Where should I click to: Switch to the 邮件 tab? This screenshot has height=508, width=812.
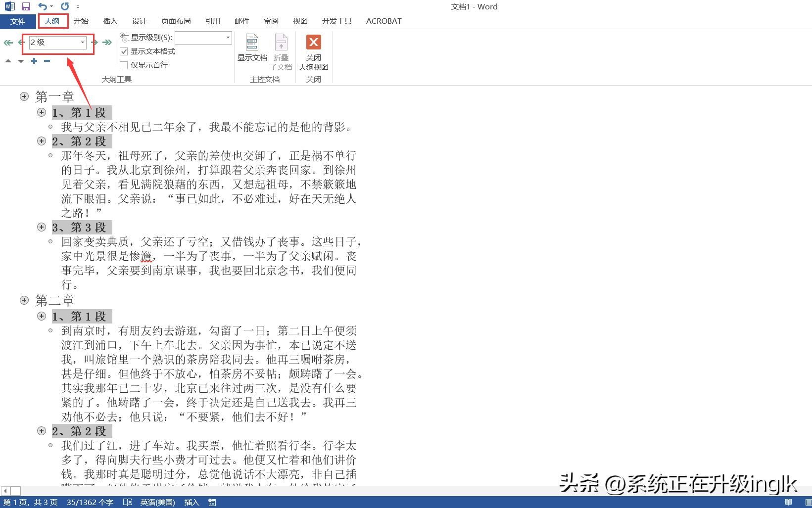pyautogui.click(x=241, y=21)
